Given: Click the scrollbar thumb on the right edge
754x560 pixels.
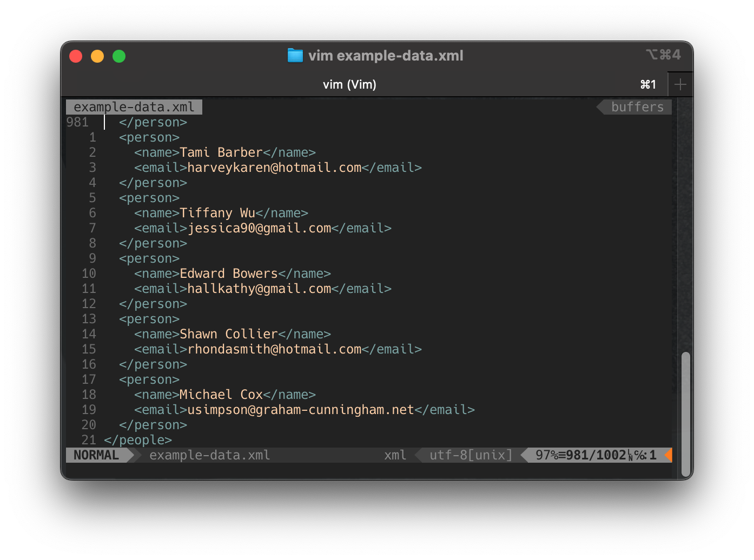Looking at the screenshot, I should [685, 414].
